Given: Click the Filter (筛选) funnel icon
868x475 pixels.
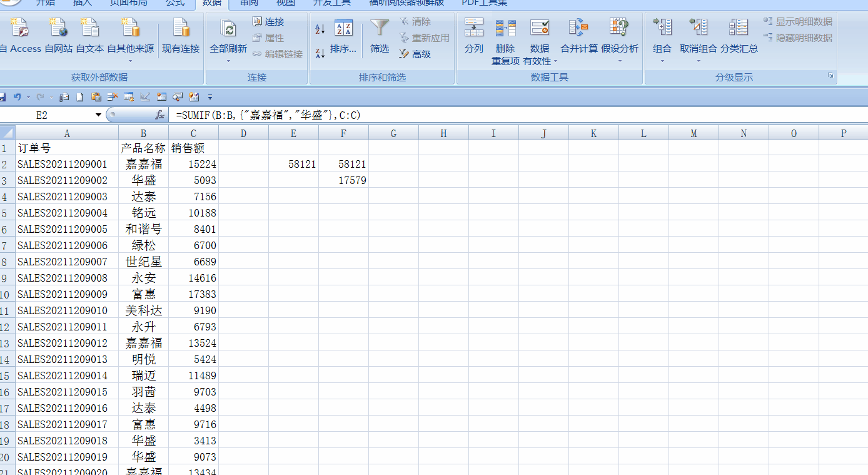Looking at the screenshot, I should pos(379,29).
